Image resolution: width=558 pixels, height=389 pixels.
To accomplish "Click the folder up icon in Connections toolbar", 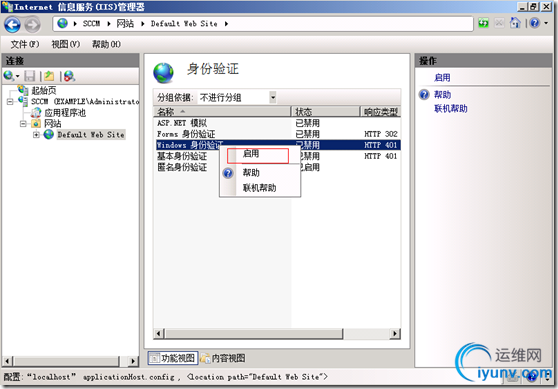I will pyautogui.click(x=49, y=76).
